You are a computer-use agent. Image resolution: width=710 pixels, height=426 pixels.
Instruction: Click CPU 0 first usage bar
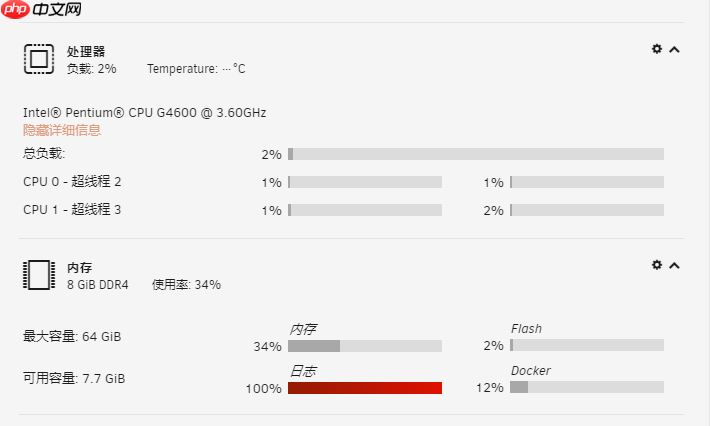[x=365, y=182]
